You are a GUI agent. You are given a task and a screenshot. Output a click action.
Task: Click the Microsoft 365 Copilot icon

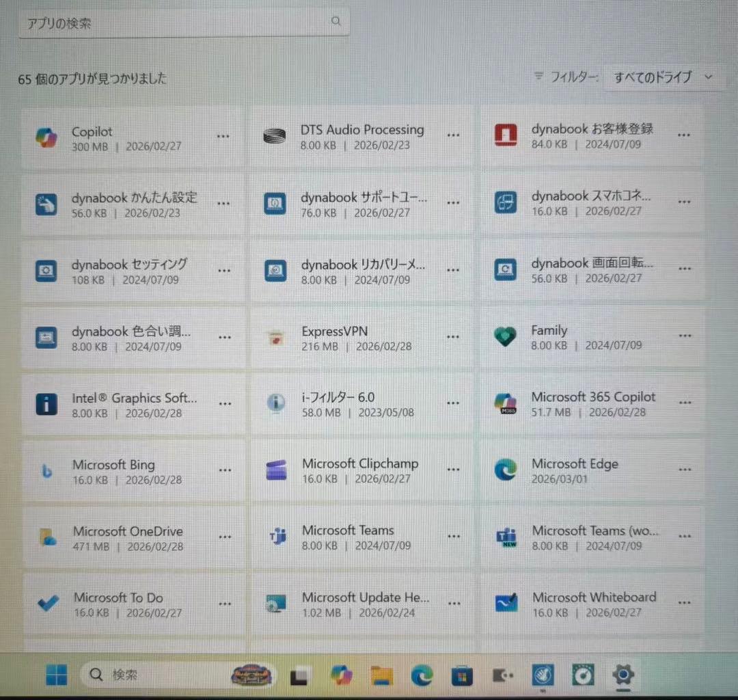[x=506, y=403]
